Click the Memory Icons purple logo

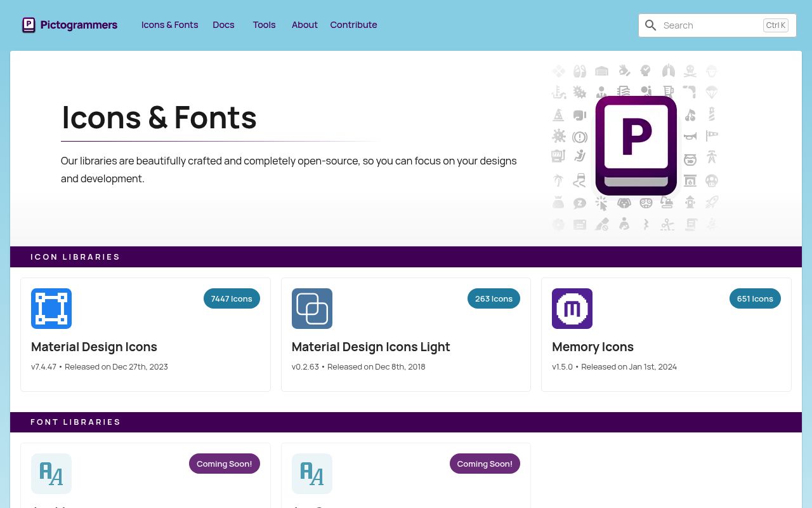572,309
